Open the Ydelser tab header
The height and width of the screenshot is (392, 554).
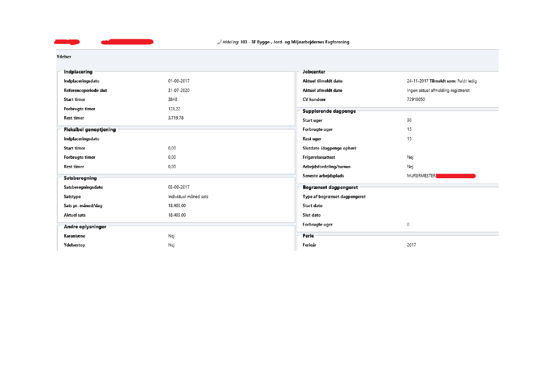[64, 56]
